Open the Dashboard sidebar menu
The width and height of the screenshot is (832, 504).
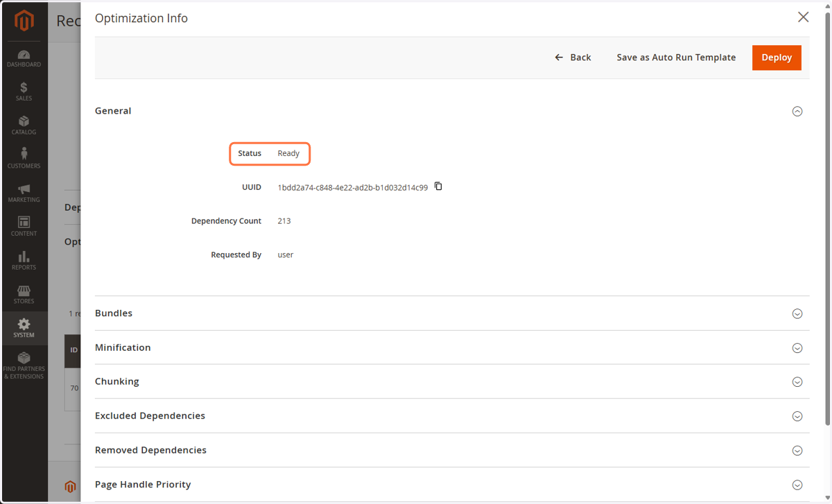pos(24,58)
